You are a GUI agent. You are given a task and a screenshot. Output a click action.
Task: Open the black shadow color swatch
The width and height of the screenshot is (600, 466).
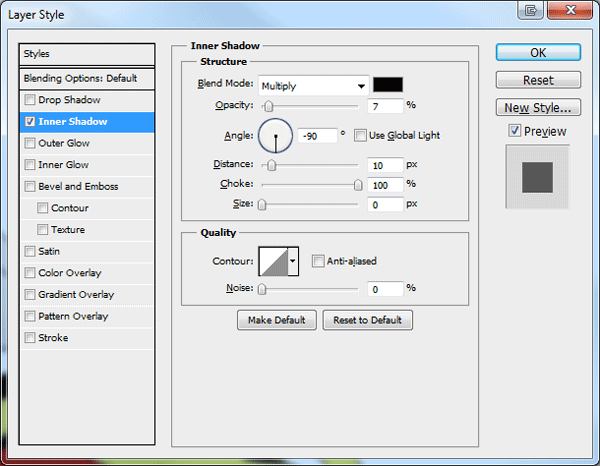click(x=388, y=85)
